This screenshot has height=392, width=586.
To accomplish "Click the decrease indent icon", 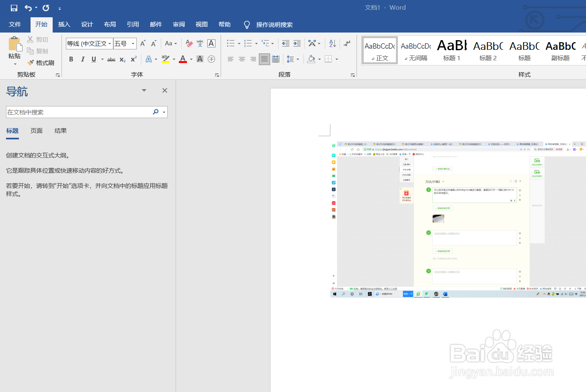I will pos(286,43).
